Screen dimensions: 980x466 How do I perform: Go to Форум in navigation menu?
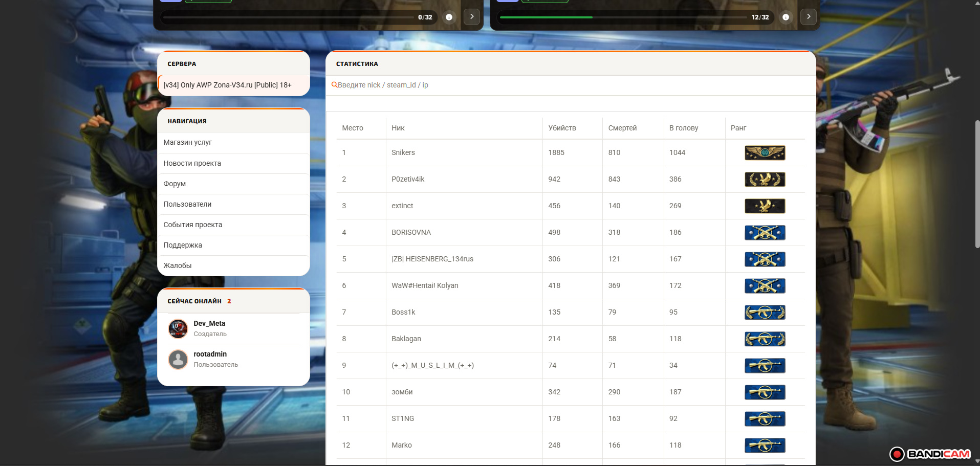[x=175, y=184]
